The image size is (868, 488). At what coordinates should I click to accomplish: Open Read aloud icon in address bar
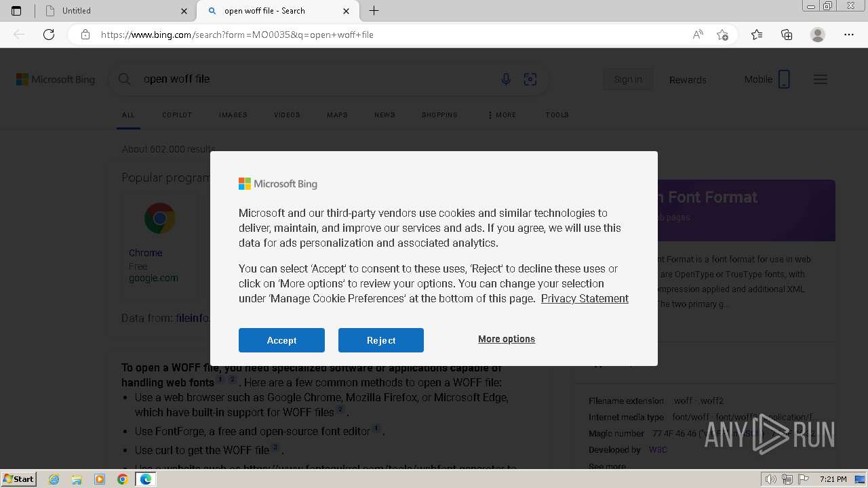click(x=698, y=35)
